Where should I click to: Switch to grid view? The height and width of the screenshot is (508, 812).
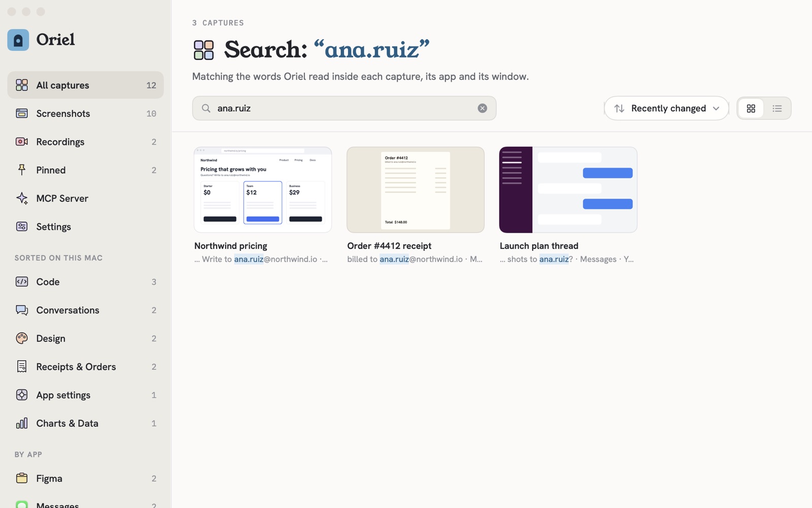pyautogui.click(x=751, y=108)
